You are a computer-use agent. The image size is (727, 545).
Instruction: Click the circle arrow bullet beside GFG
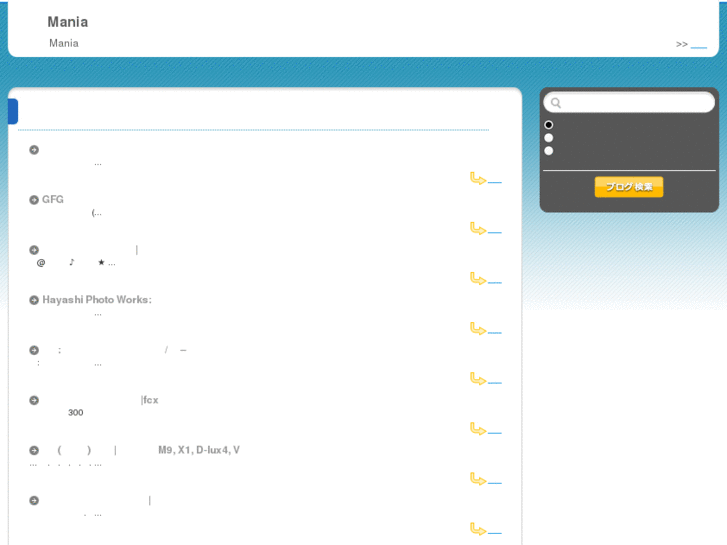[x=34, y=200]
